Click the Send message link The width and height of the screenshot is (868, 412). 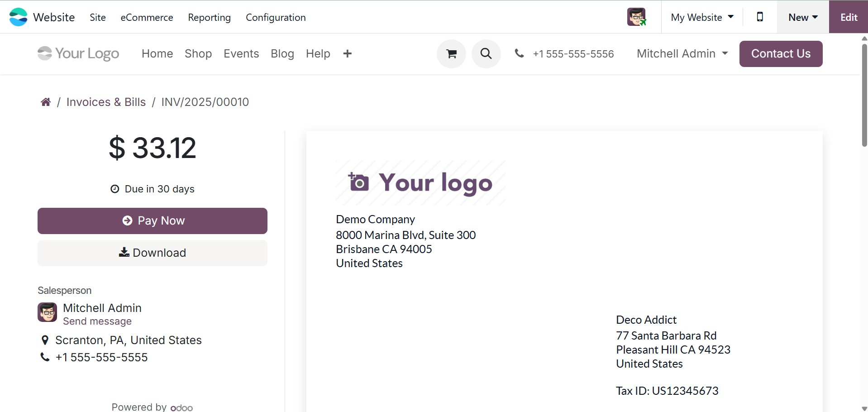coord(97,321)
